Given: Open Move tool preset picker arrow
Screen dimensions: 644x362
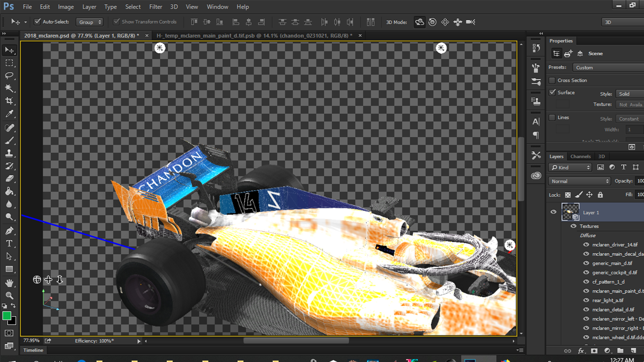Looking at the screenshot, I should point(25,22).
